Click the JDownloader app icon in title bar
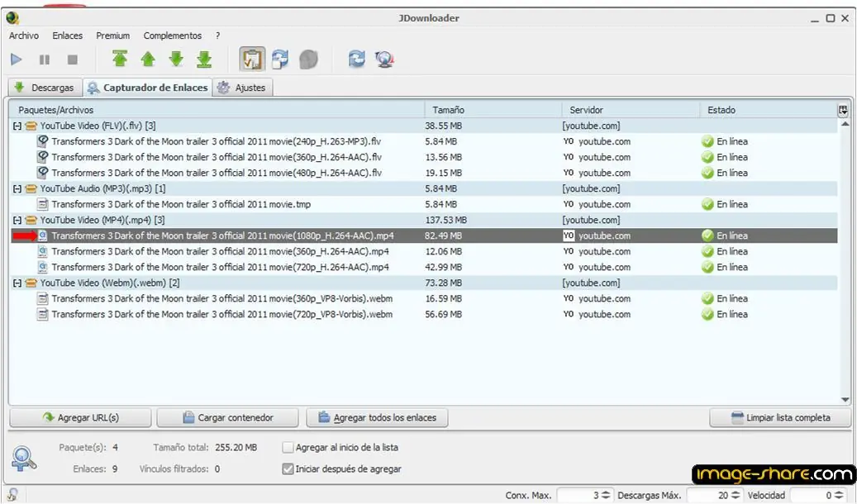 (12, 18)
